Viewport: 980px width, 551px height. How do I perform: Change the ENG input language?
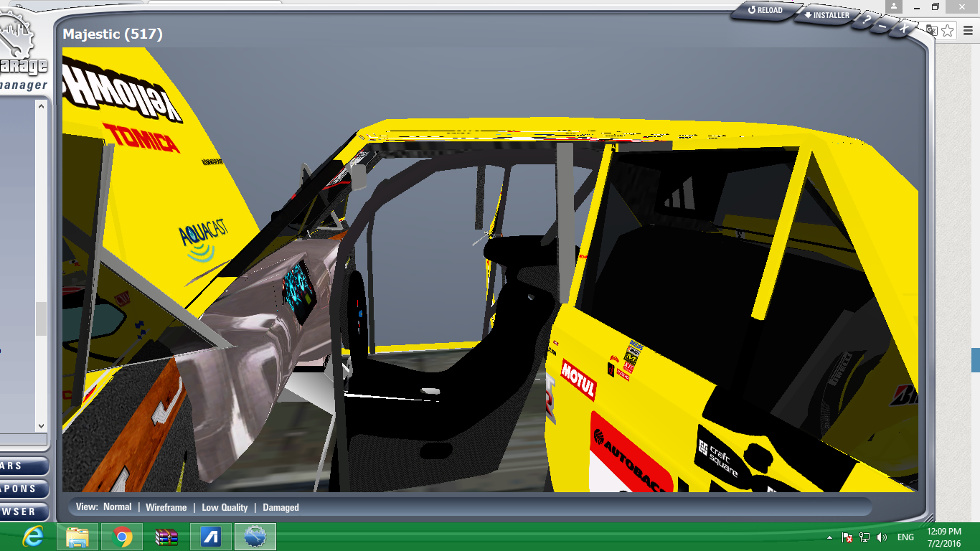coord(905,537)
